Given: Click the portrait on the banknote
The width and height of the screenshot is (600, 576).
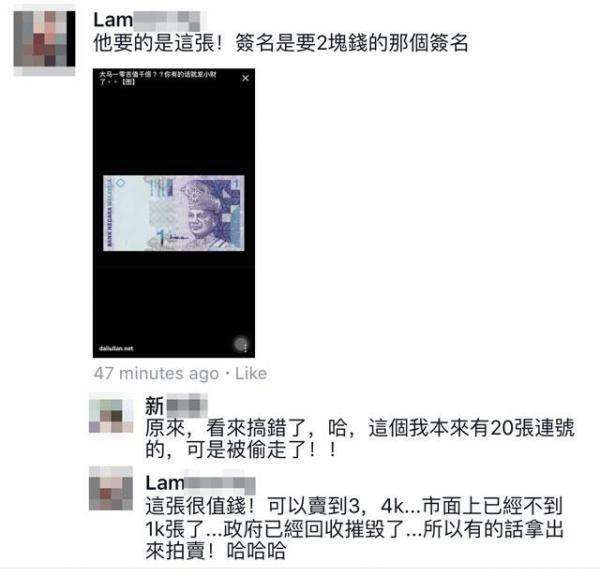Looking at the screenshot, I should [200, 214].
